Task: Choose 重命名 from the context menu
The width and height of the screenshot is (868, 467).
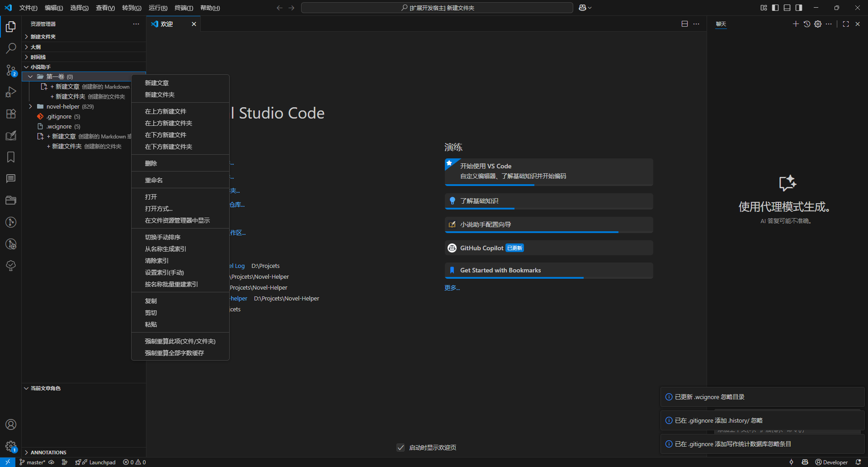Action: (154, 180)
